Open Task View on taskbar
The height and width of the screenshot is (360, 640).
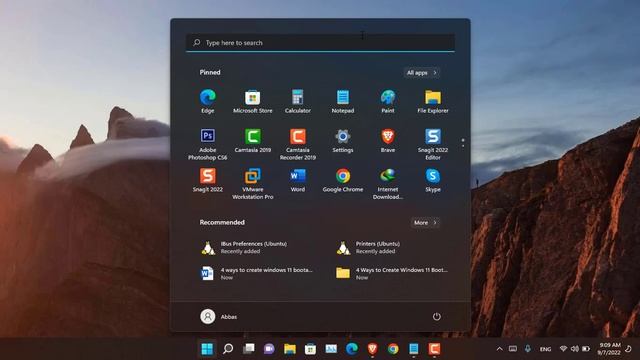click(249, 349)
